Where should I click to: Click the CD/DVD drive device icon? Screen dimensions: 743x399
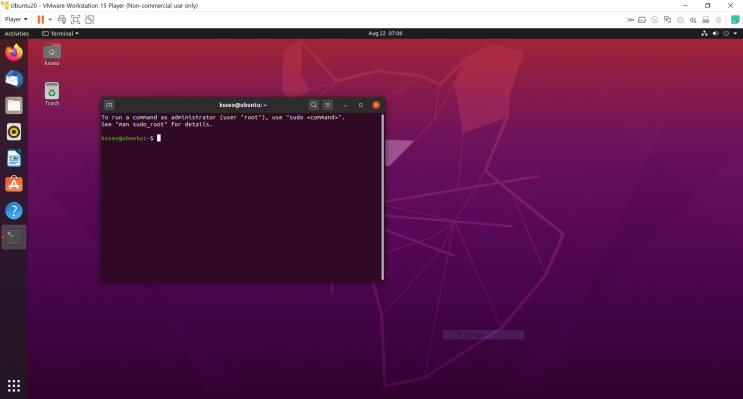[x=655, y=20]
